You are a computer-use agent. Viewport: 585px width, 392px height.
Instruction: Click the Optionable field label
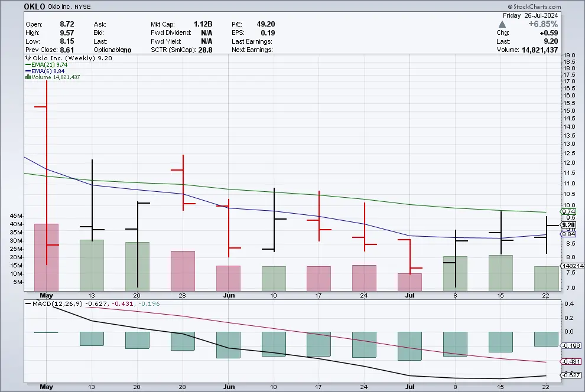(108, 50)
